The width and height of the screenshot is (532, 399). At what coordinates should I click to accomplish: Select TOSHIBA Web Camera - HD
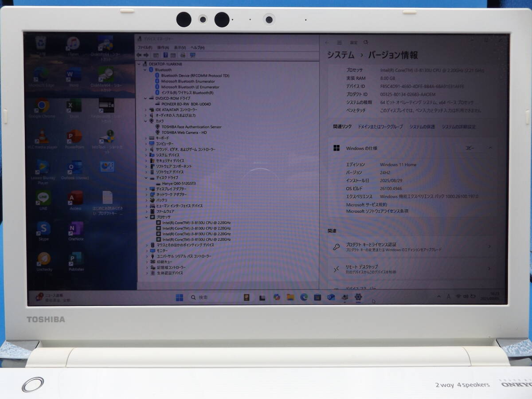pyautogui.click(x=184, y=133)
